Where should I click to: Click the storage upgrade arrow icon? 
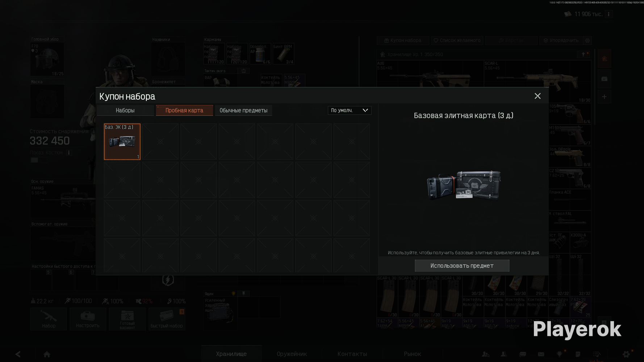583,54
